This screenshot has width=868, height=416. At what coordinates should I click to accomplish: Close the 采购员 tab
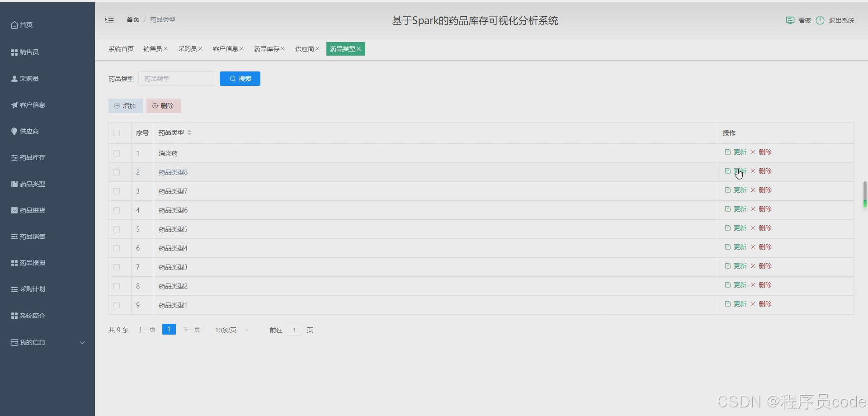point(200,49)
